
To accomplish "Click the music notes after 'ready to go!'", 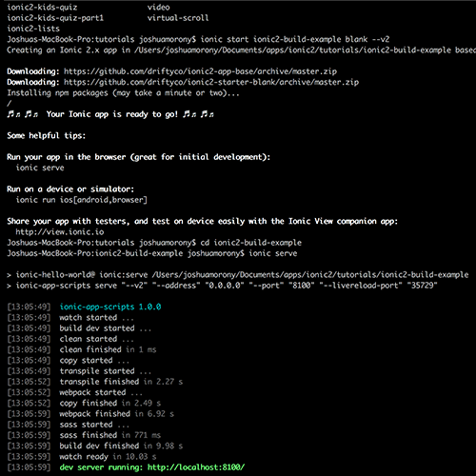I will pyautogui.click(x=198, y=114).
